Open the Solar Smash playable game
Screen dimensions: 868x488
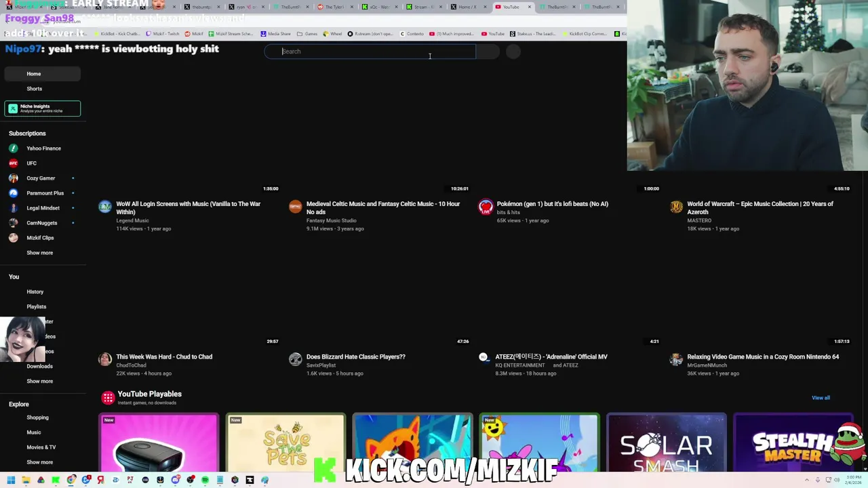coord(667,442)
